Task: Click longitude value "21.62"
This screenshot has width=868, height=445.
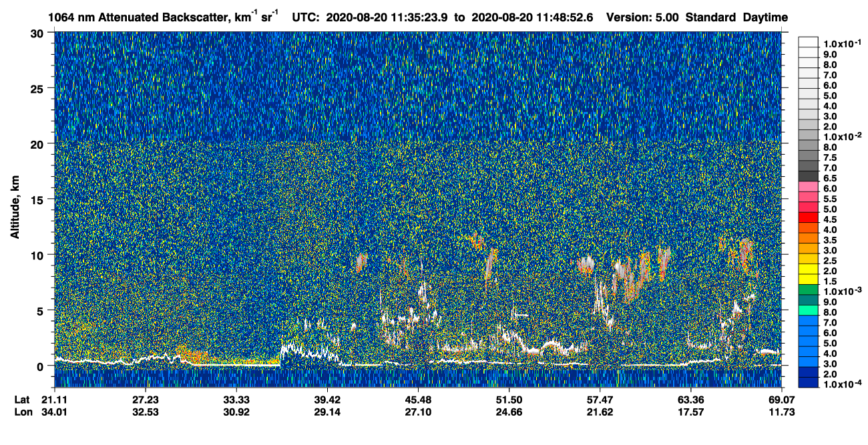Action: tap(600, 412)
